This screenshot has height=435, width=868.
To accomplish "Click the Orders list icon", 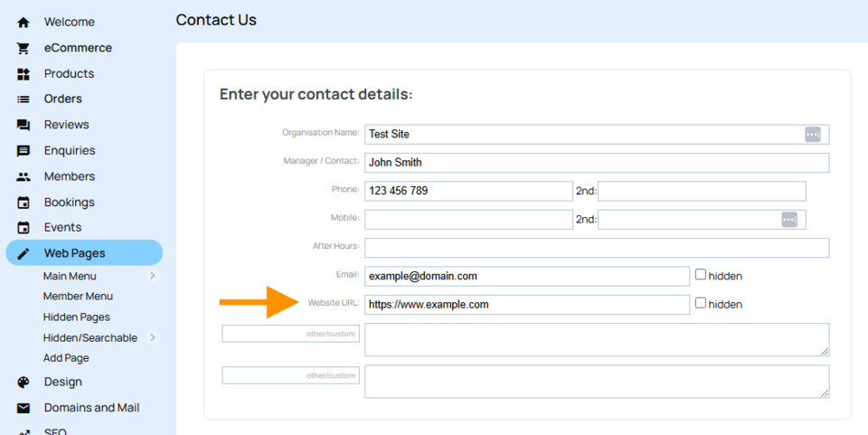I will pos(24,99).
